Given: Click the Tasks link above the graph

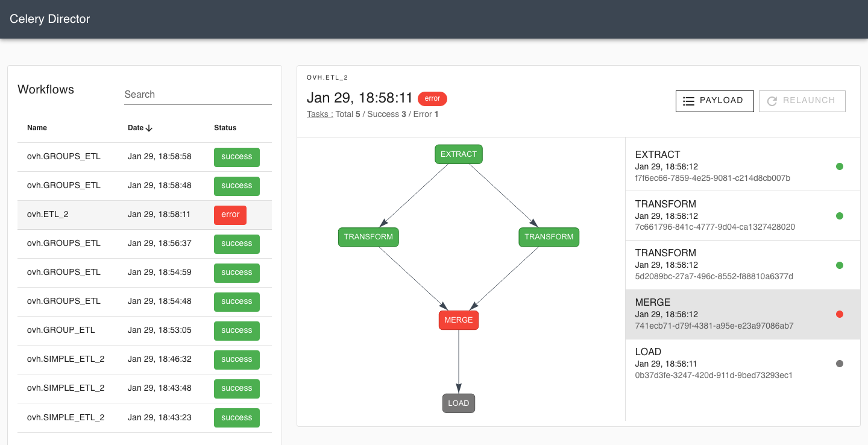Looking at the screenshot, I should (x=319, y=114).
